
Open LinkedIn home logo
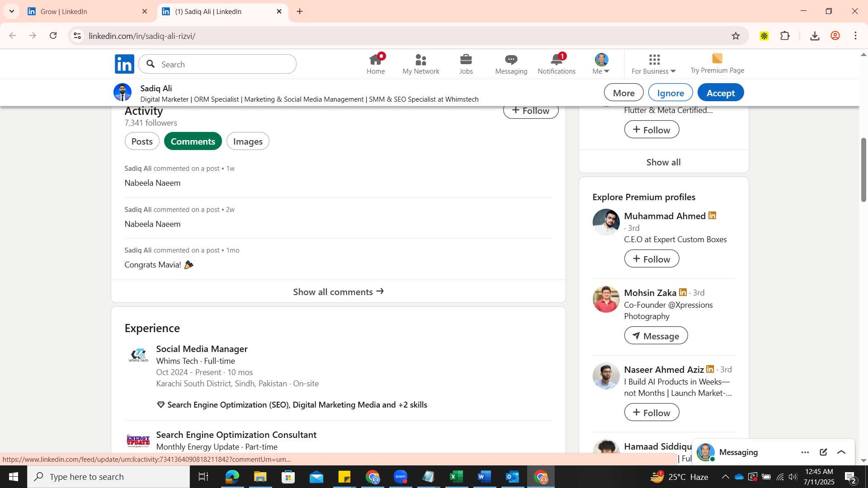click(124, 64)
